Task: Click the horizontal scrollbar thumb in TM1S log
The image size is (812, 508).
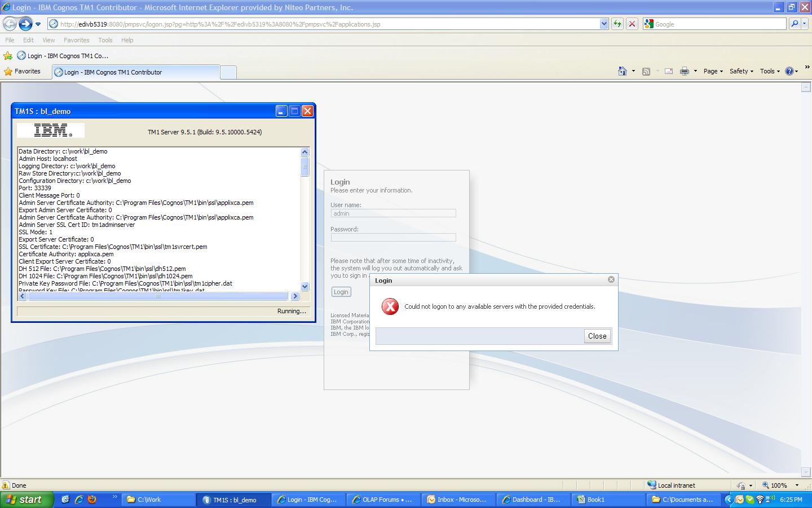Action: (158, 296)
